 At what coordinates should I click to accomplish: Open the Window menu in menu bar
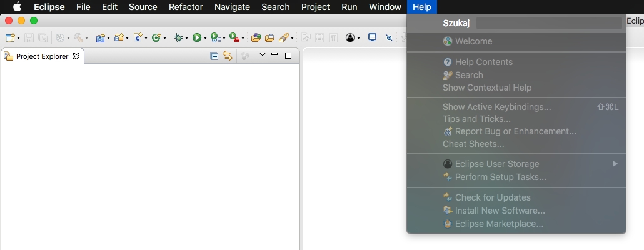pos(385,7)
